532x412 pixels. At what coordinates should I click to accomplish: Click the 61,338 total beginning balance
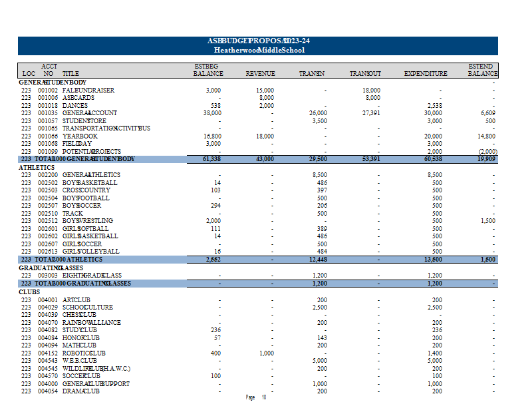[211, 159]
